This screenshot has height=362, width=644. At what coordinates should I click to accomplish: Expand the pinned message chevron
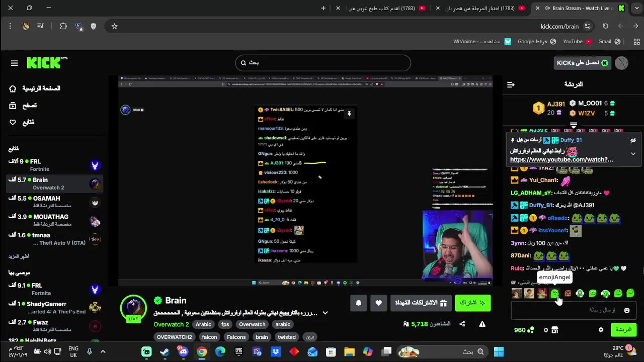(x=633, y=153)
